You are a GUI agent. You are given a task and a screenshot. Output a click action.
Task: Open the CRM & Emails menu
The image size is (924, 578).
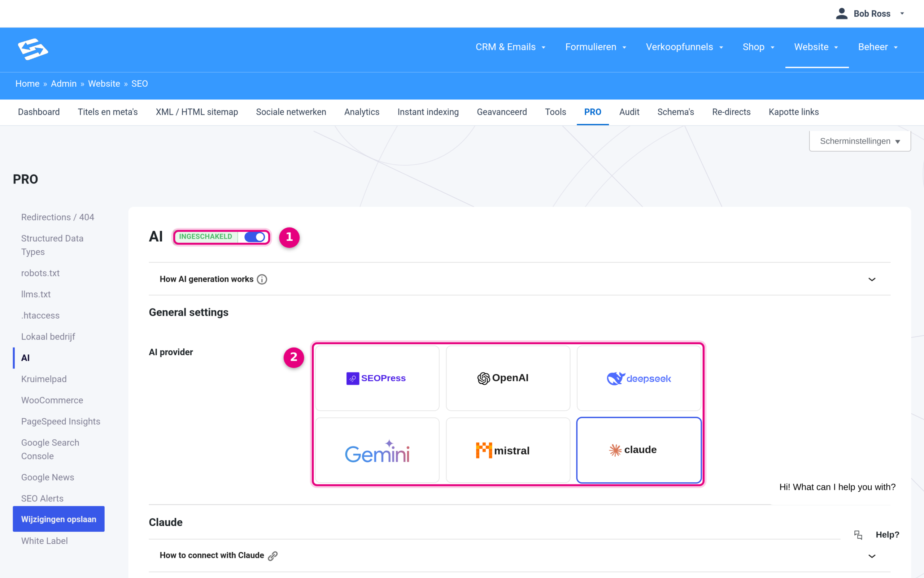[x=510, y=47]
